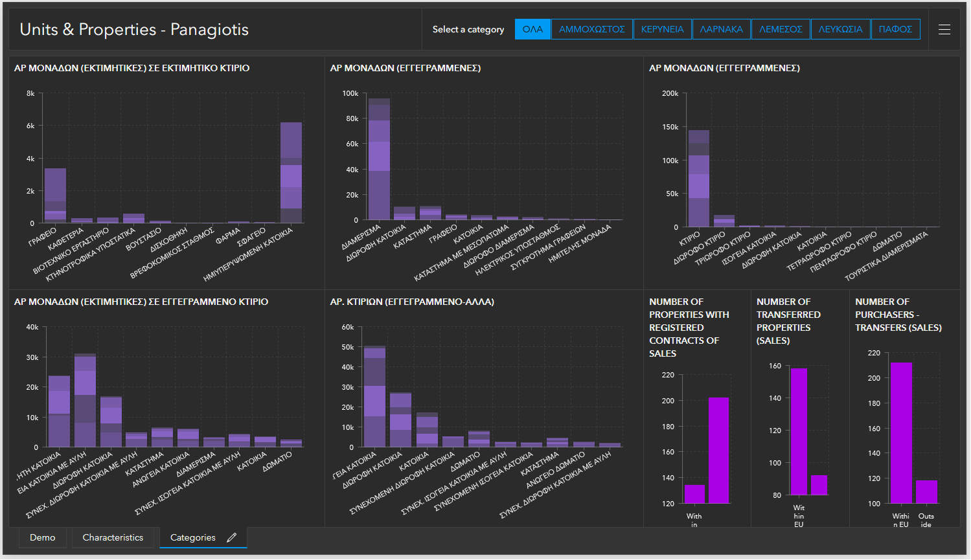Click the Outside bar in purchasers chart
Viewport: 971px width, 560px height.
[926, 491]
